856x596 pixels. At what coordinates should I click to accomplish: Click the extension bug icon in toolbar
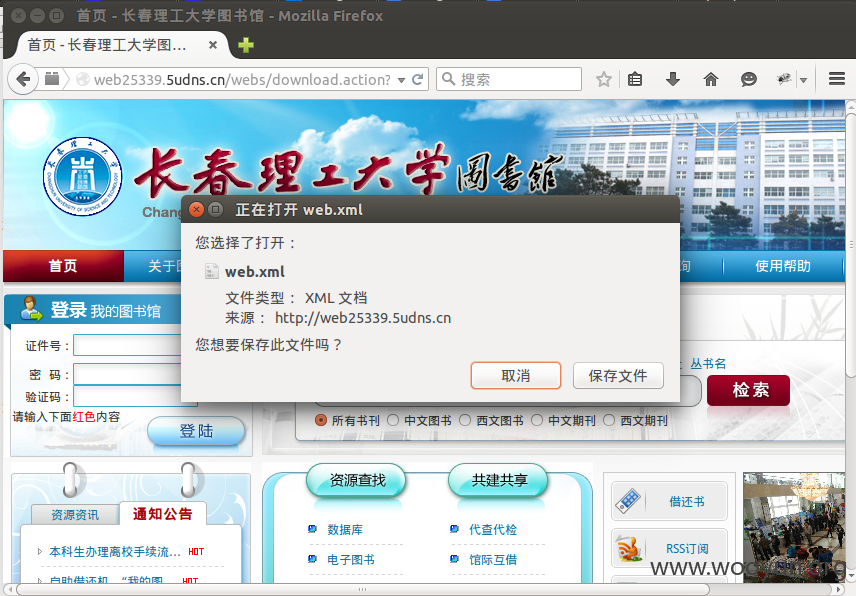point(784,80)
